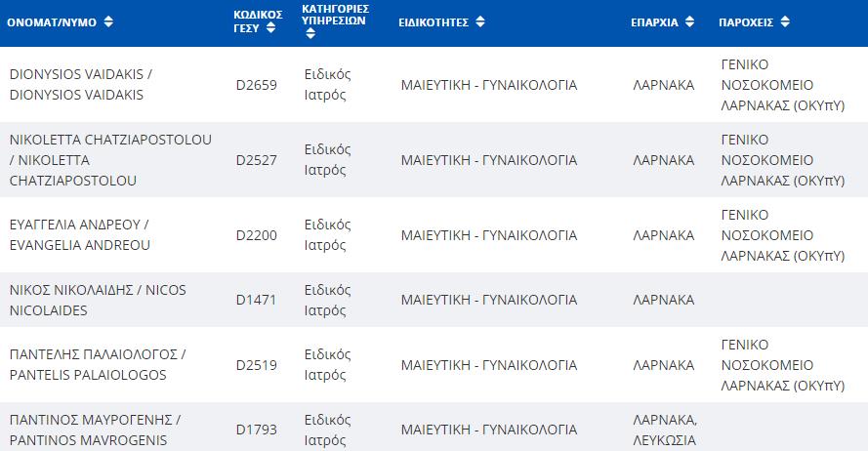Open NIKOLETTA CHATZIAPOSTOLOU doctor entry
The width and height of the screenshot is (868, 451).
110,160
